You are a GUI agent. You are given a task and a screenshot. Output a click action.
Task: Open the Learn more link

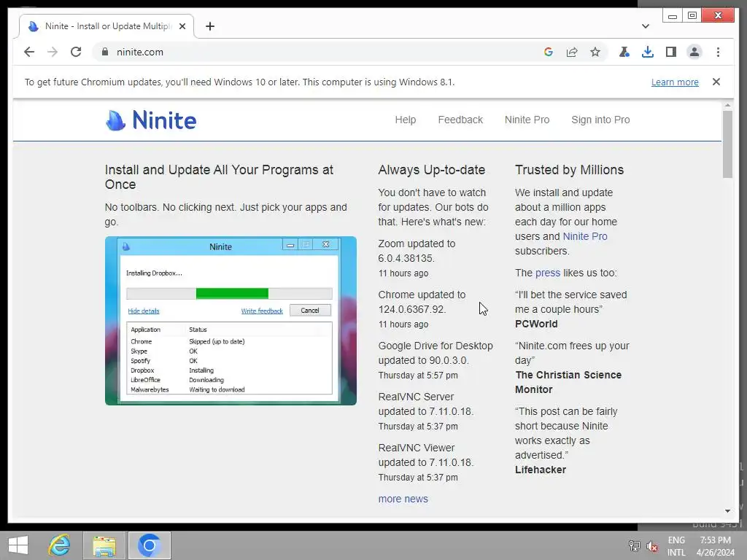pyautogui.click(x=675, y=82)
